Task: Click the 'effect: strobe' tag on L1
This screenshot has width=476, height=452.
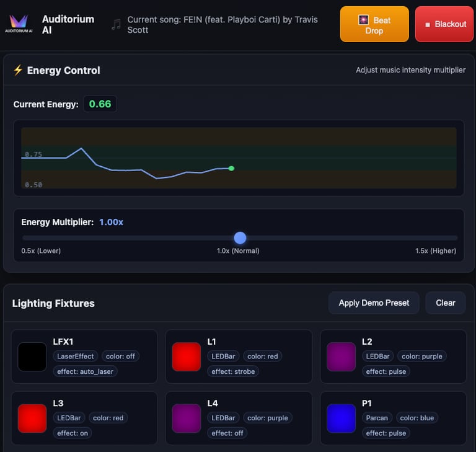Action: [233, 371]
